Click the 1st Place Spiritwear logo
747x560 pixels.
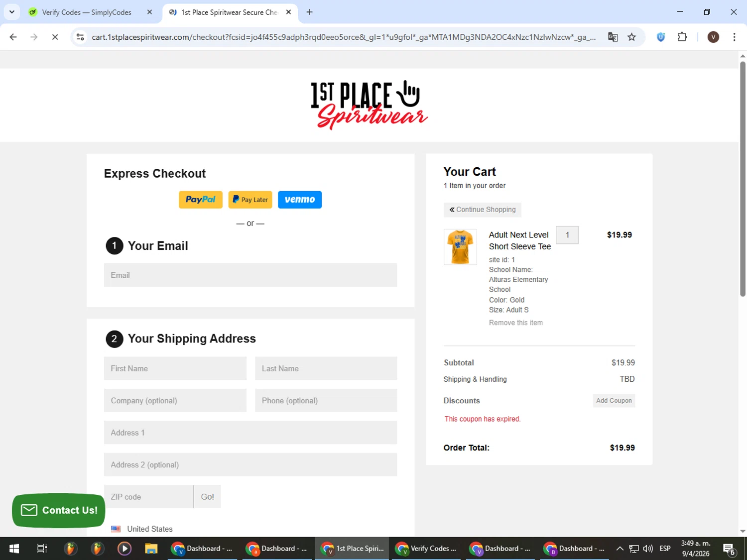369,105
